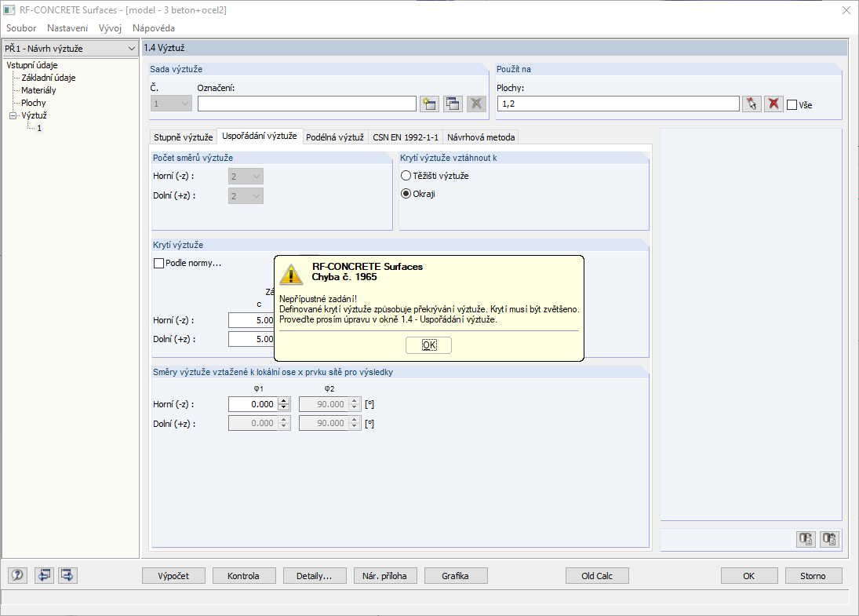Switch to the Návrhová metoda tab
Viewport: 859px width, 616px height.
pos(481,137)
